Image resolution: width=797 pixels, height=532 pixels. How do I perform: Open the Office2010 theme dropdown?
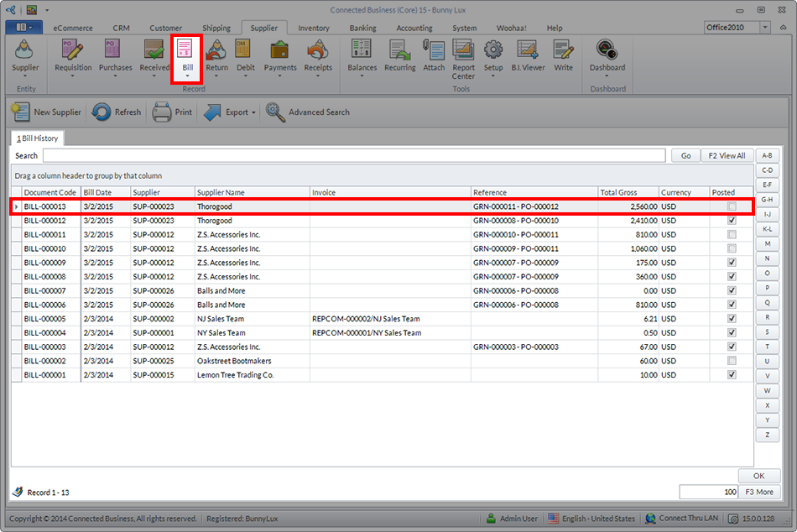click(x=765, y=28)
